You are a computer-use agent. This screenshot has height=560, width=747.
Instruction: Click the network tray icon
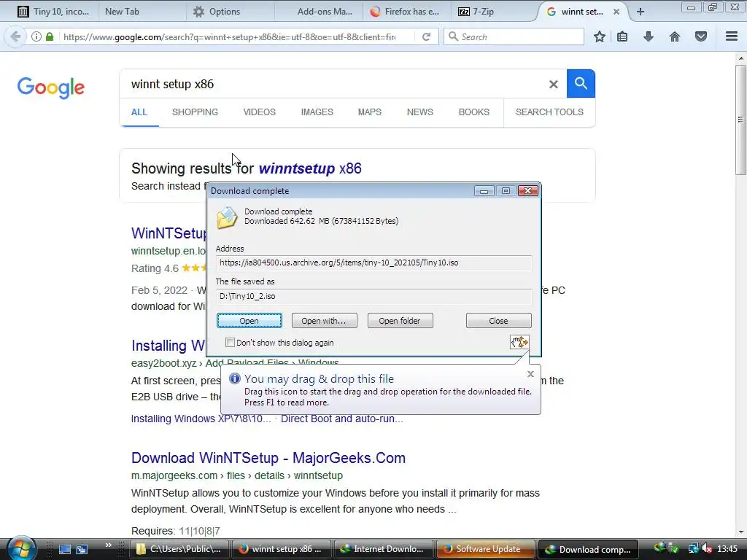tap(693, 549)
